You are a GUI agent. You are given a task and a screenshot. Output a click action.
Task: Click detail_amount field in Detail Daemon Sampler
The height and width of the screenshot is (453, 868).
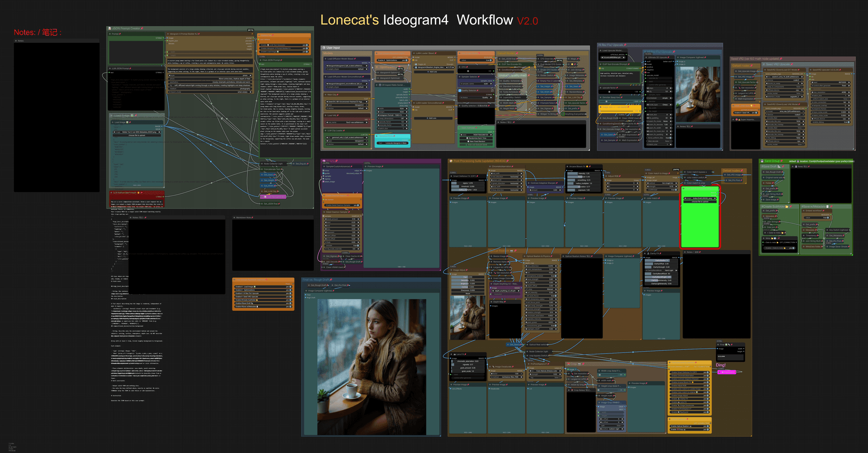342,219
